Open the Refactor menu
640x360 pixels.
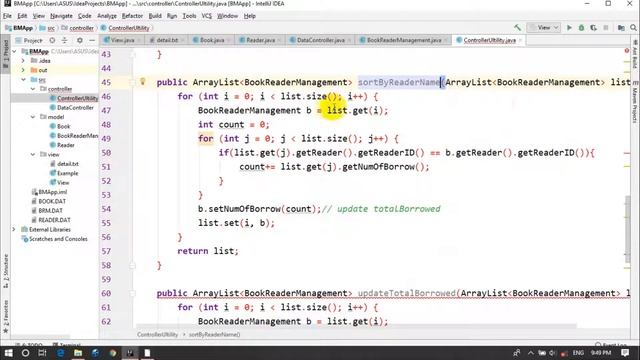132,16
